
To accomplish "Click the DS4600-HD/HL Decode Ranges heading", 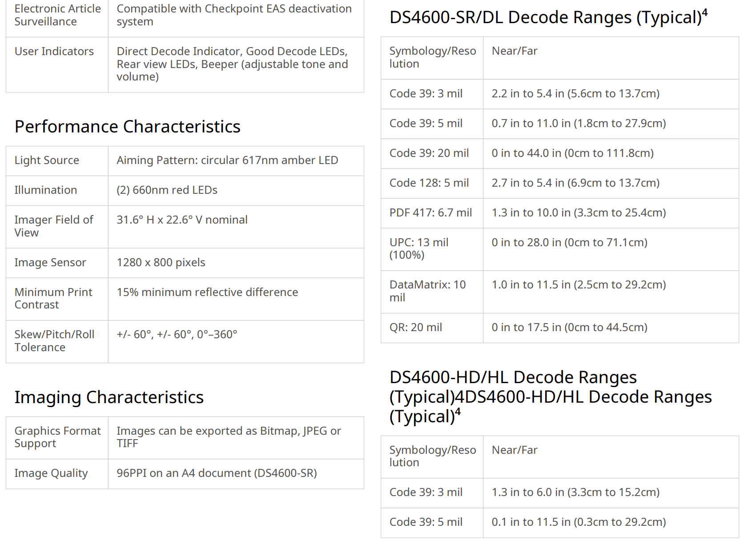I will tap(550, 396).
